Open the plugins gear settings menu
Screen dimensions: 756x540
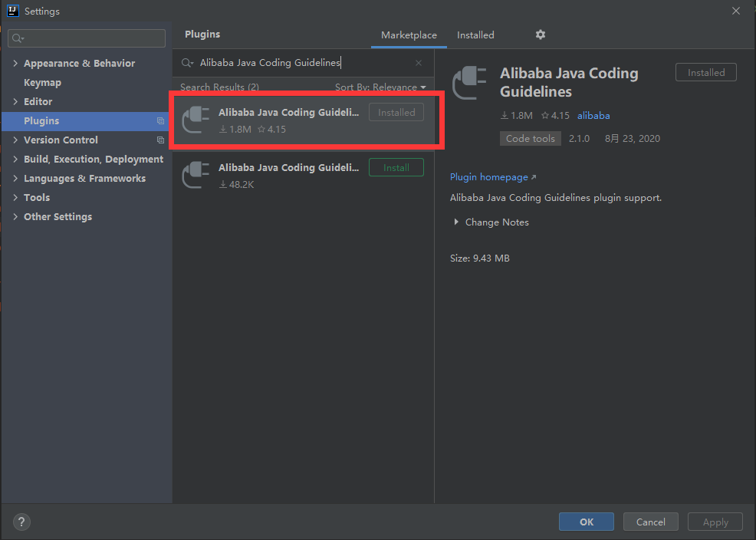541,35
